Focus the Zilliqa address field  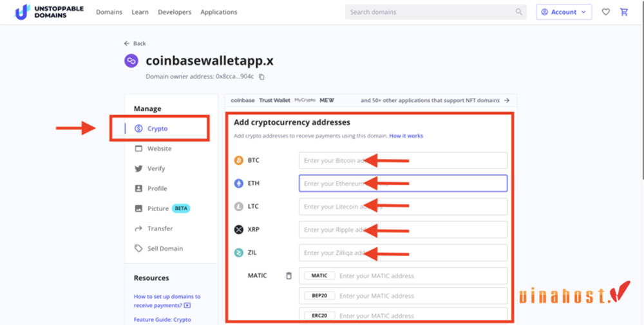point(403,253)
